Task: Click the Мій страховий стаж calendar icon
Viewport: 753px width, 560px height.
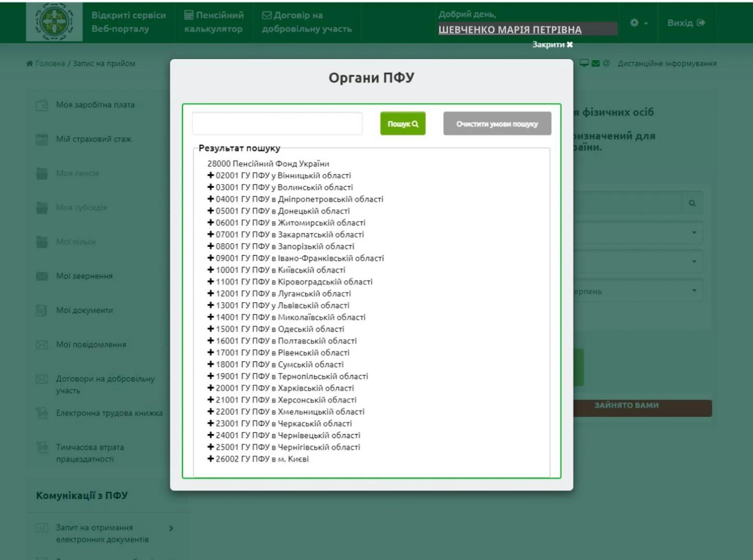Action: 42,140
